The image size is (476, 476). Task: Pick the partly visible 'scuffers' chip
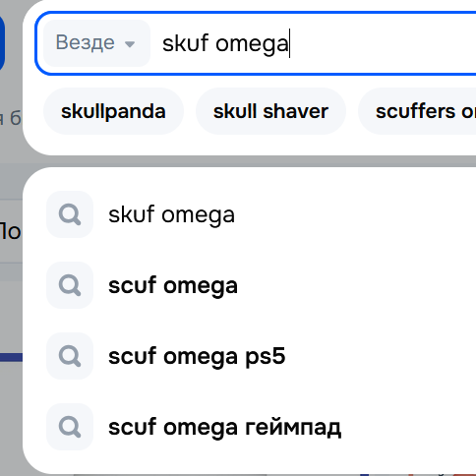point(418,111)
